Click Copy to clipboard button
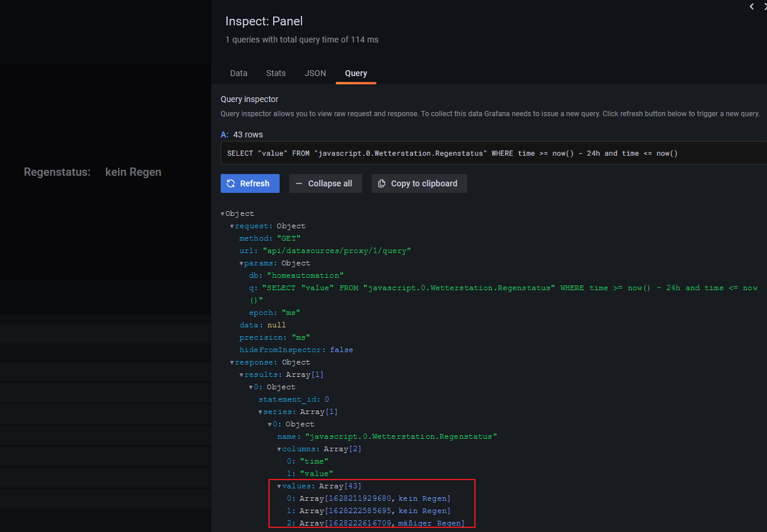The width and height of the screenshot is (767, 532). tap(419, 183)
